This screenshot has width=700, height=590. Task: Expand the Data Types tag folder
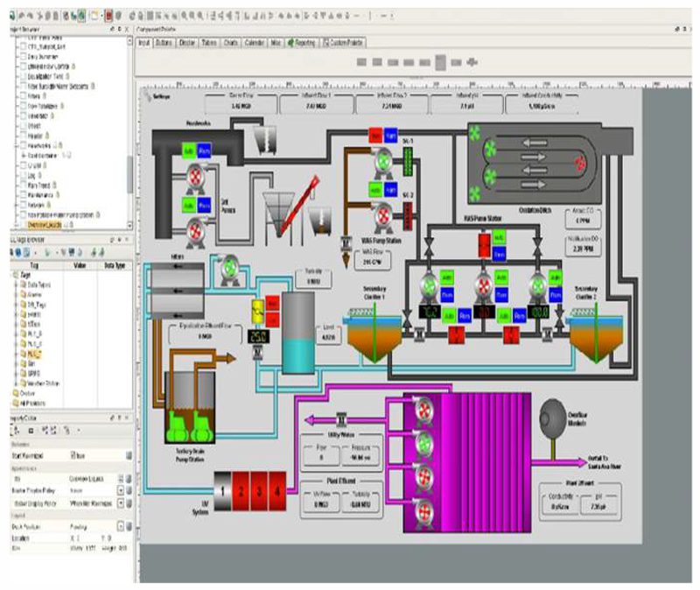(17, 284)
